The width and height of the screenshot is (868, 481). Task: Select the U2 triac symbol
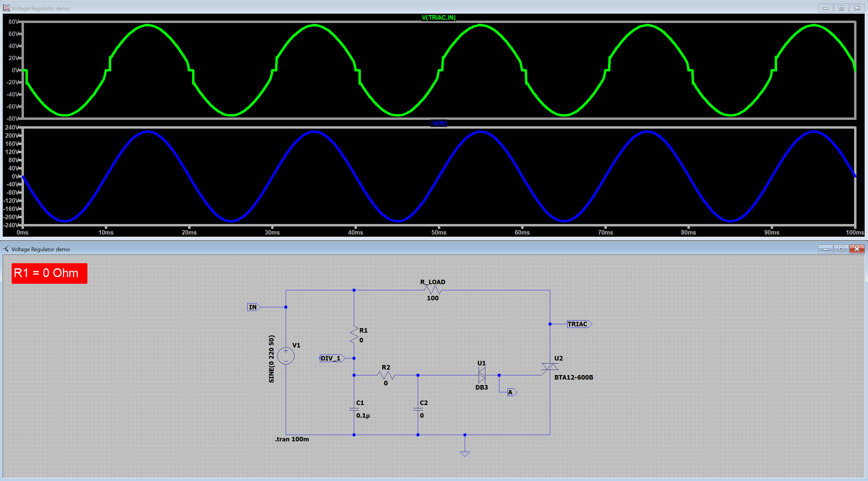click(550, 367)
